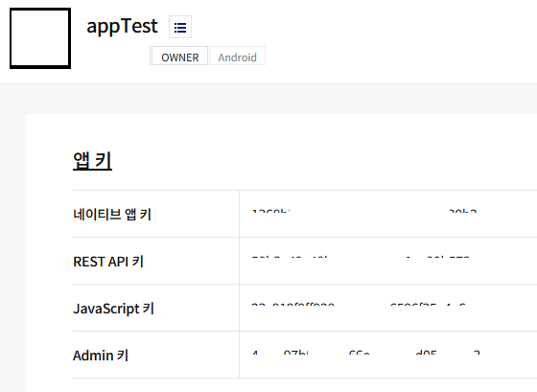537x392 pixels.
Task: Select the Admin 키 row label
Action: (x=101, y=355)
